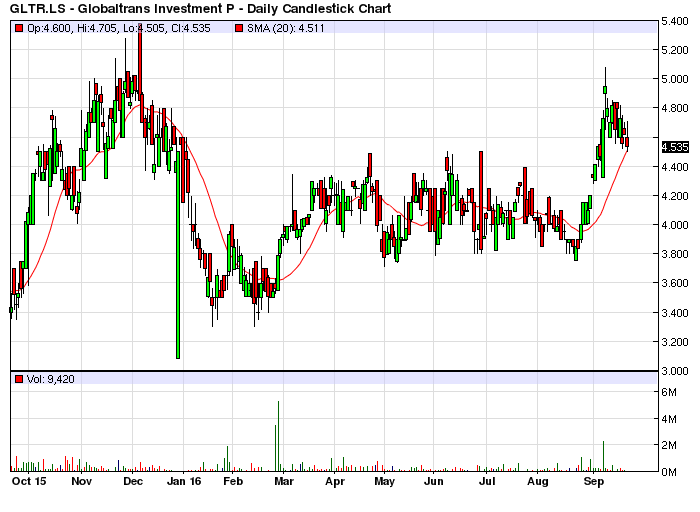Click the red Vol legend square

[19, 379]
